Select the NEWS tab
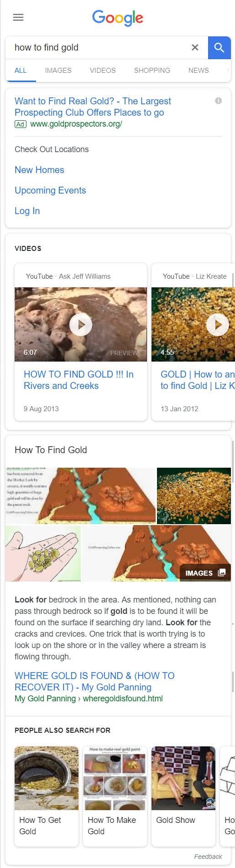The height and width of the screenshot is (868, 235). click(198, 71)
